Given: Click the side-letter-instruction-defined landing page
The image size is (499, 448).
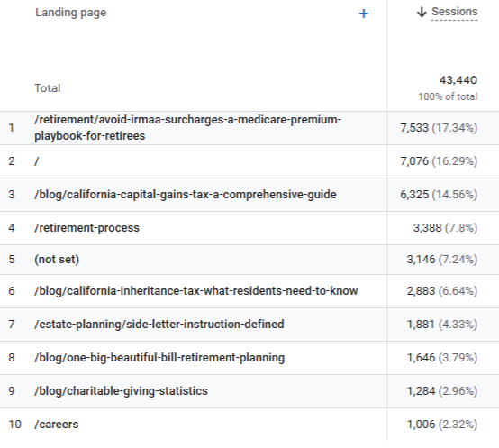Looking at the screenshot, I should click(159, 325).
